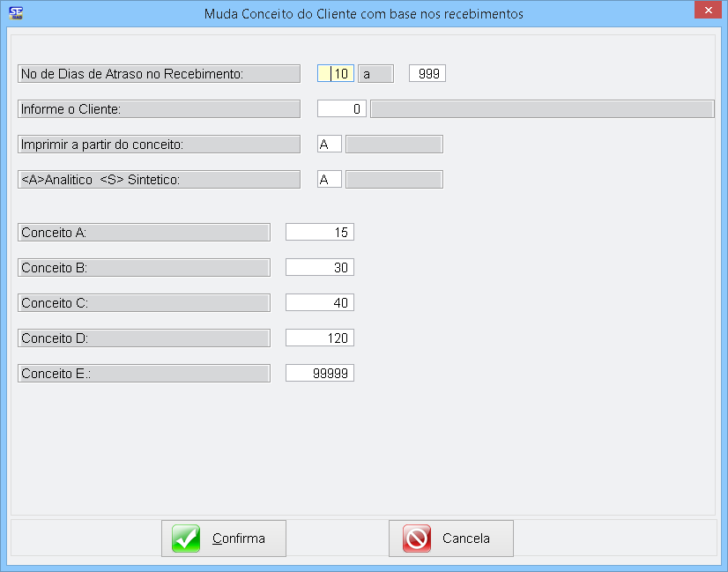Click the Conceito A value field (15)
Image resolution: width=728 pixels, height=572 pixels.
coord(319,233)
